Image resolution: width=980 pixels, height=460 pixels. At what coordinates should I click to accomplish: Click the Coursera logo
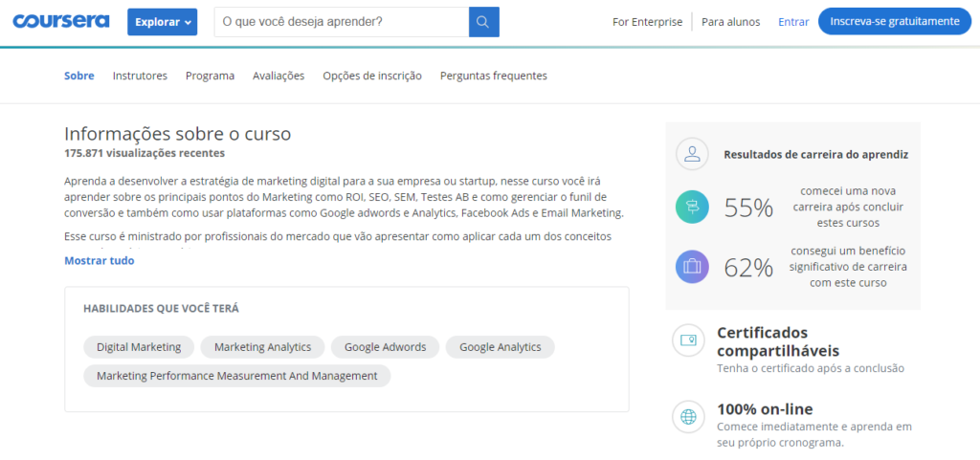click(x=61, y=21)
